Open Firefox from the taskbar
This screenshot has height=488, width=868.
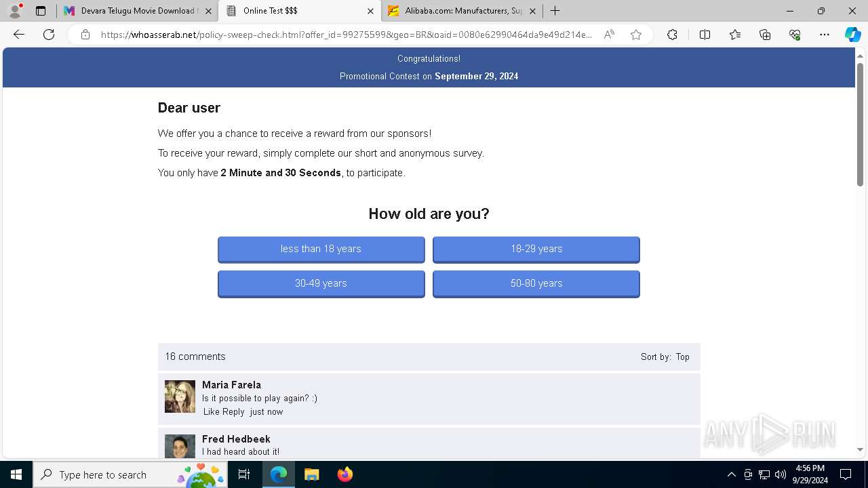coord(344,474)
